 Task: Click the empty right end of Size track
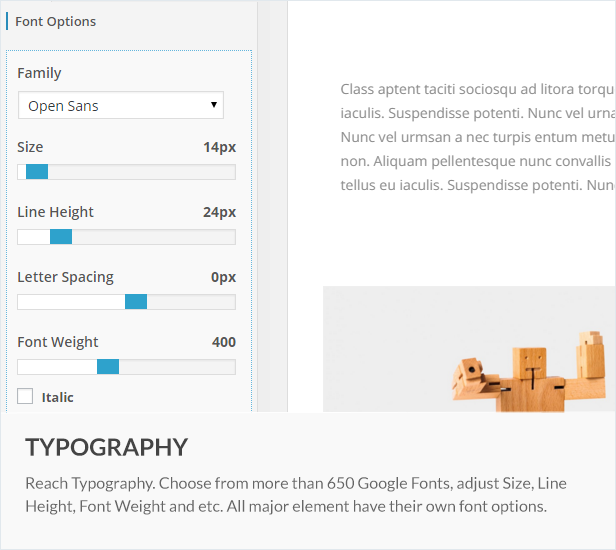pyautogui.click(x=200, y=172)
